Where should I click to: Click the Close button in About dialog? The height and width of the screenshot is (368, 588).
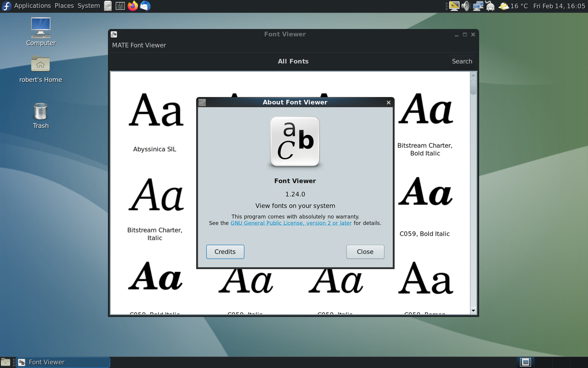coord(365,252)
